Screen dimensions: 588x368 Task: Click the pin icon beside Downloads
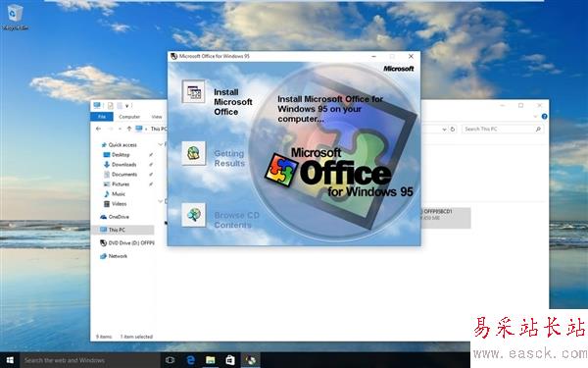tap(151, 165)
